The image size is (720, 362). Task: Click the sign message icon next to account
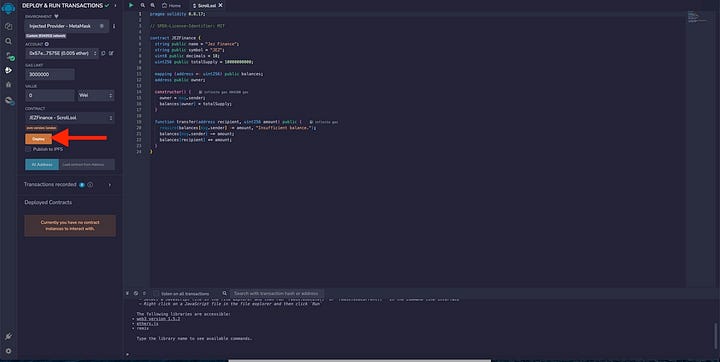tap(111, 53)
